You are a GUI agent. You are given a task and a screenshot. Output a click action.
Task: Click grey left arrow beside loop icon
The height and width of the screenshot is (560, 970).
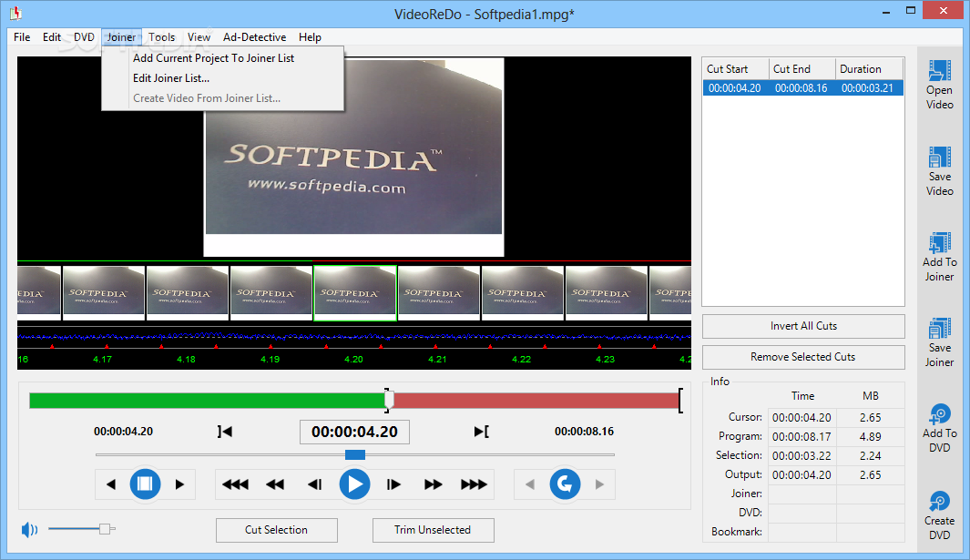point(530,484)
